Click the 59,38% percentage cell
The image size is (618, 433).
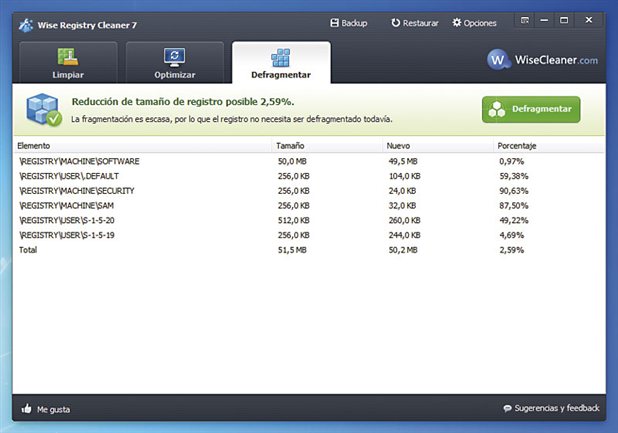coord(514,176)
